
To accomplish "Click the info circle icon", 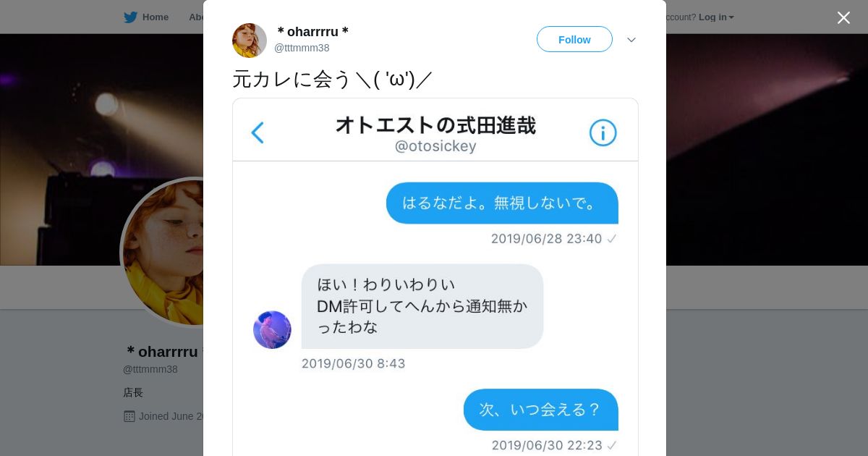I will coord(603,132).
